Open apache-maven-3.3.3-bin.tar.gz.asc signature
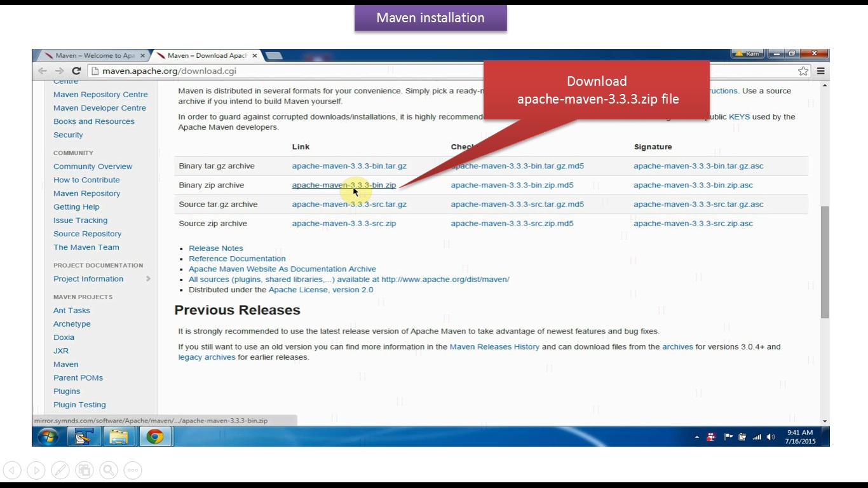This screenshot has width=868, height=488. coord(698,166)
